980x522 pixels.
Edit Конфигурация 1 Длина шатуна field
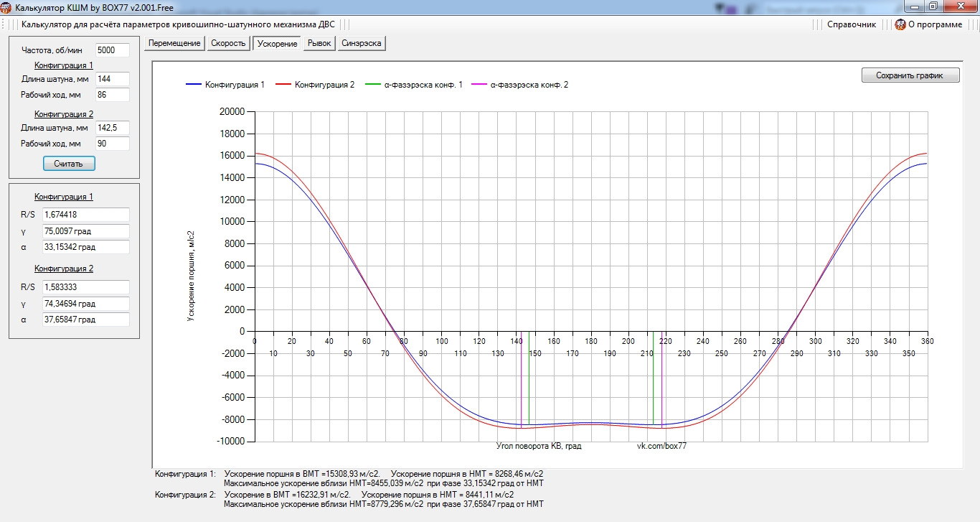pos(112,79)
